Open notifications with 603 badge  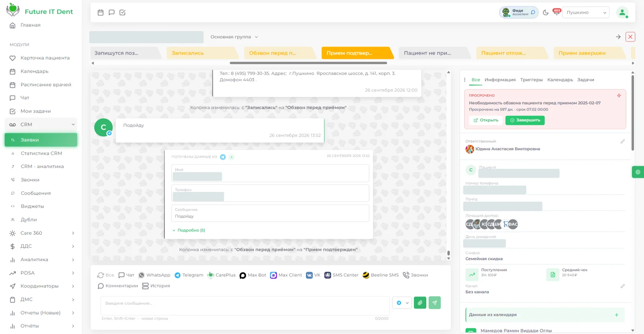pyautogui.click(x=557, y=12)
